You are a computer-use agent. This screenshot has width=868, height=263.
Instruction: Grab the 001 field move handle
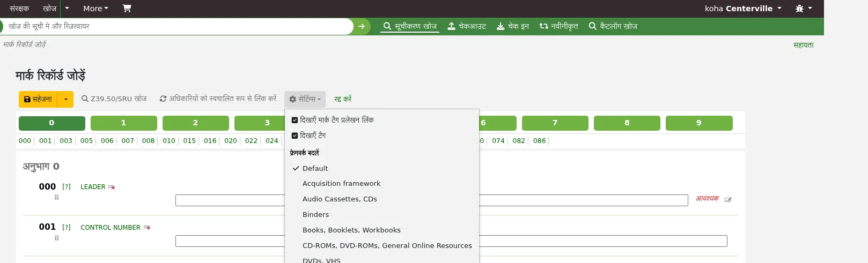point(56,238)
